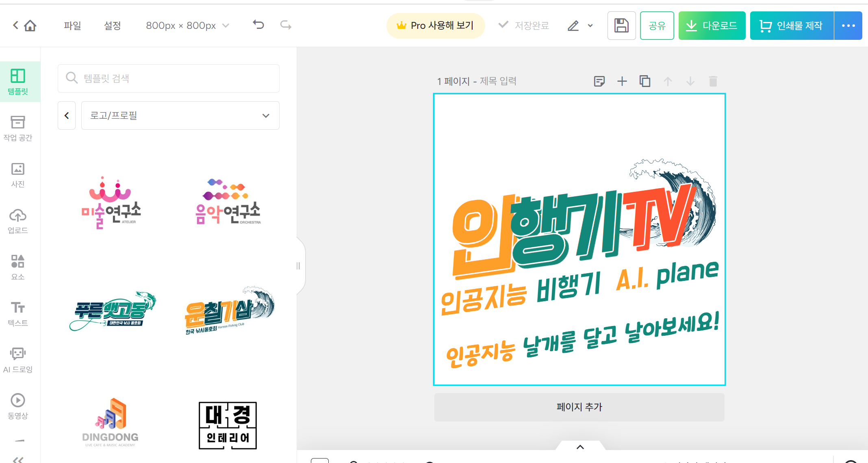Click the save floppy disk icon
This screenshot has height=463, width=868.
click(621, 26)
